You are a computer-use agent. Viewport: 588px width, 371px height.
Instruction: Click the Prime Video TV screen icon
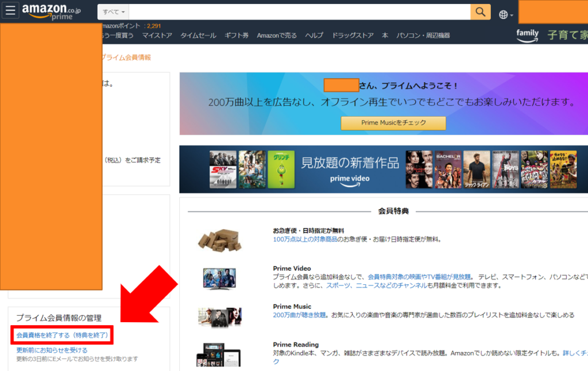(219, 279)
